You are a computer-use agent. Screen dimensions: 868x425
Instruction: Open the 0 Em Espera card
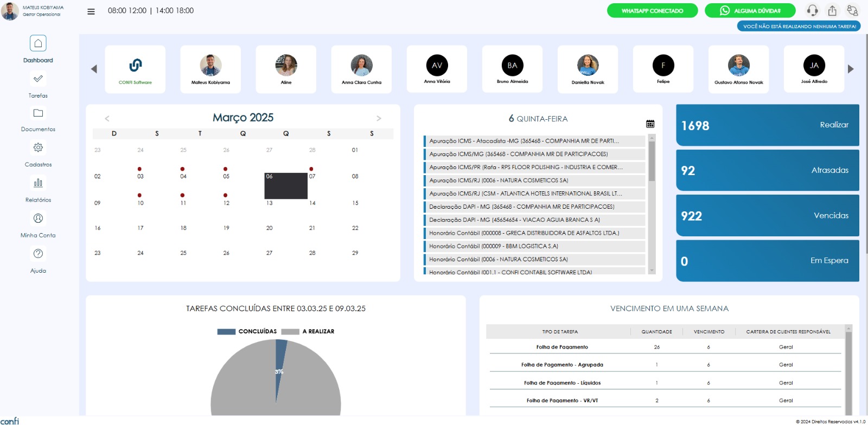point(767,261)
